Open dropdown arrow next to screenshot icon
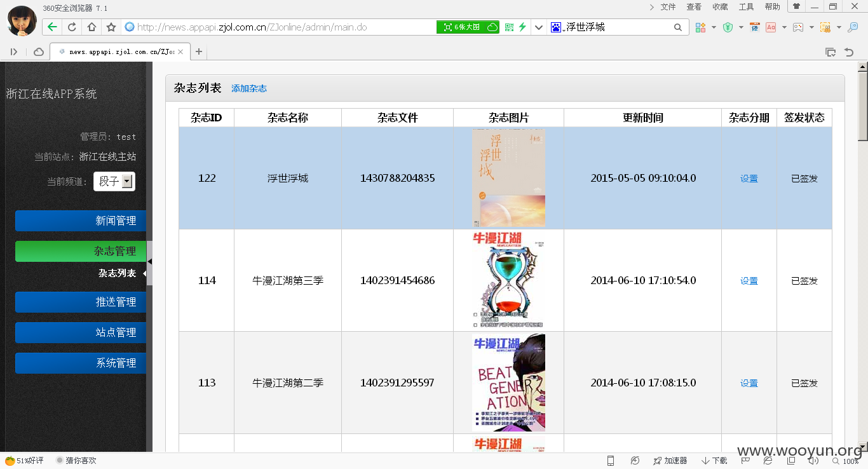The image size is (868, 469). [839, 27]
